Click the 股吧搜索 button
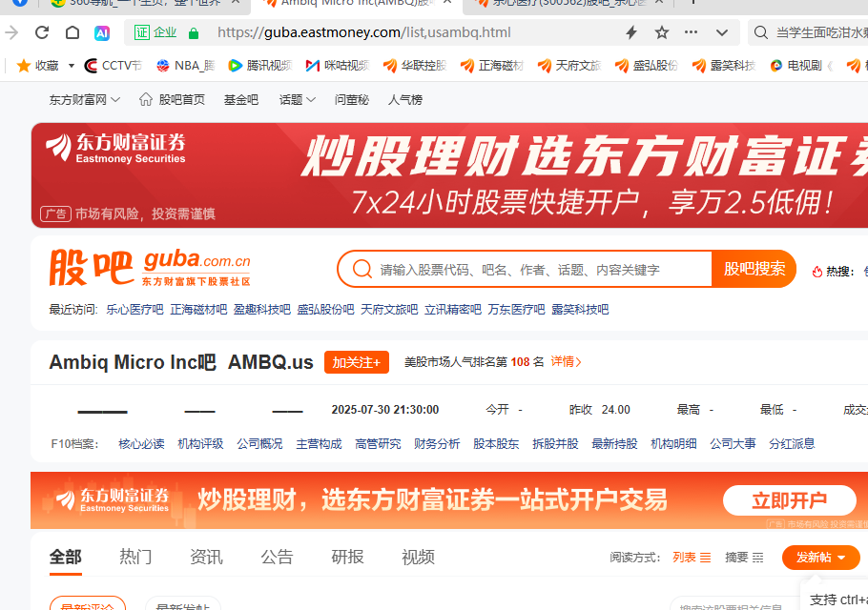This screenshot has height=610, width=868. click(754, 269)
